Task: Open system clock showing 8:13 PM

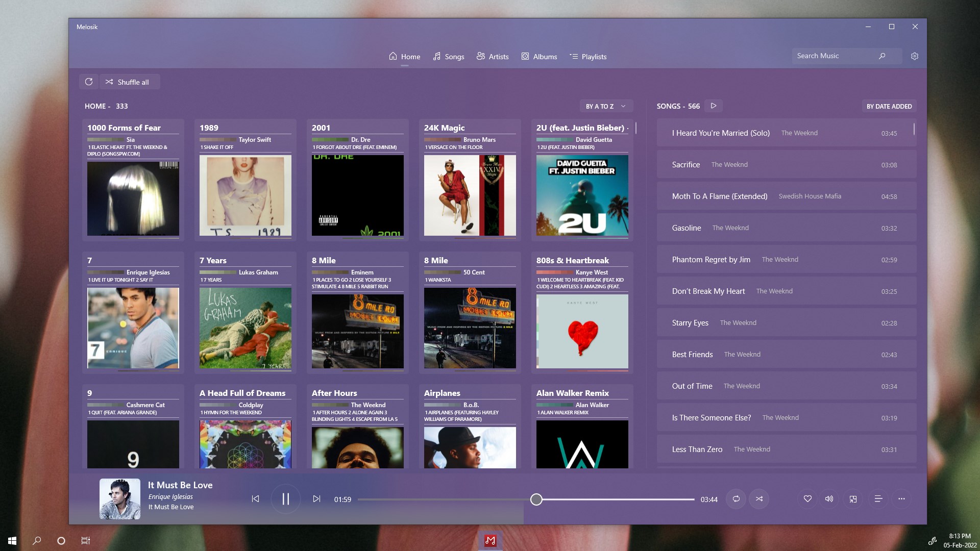Action: pos(960,541)
